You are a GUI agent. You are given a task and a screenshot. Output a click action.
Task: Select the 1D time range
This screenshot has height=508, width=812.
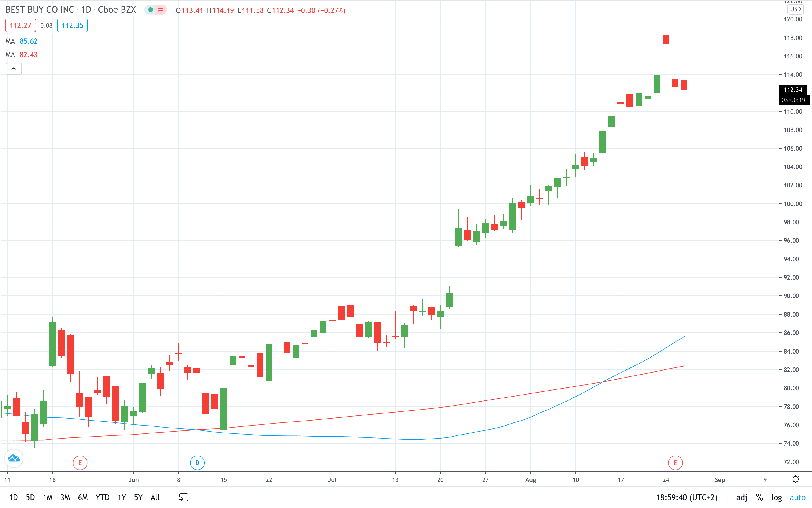[x=14, y=497]
